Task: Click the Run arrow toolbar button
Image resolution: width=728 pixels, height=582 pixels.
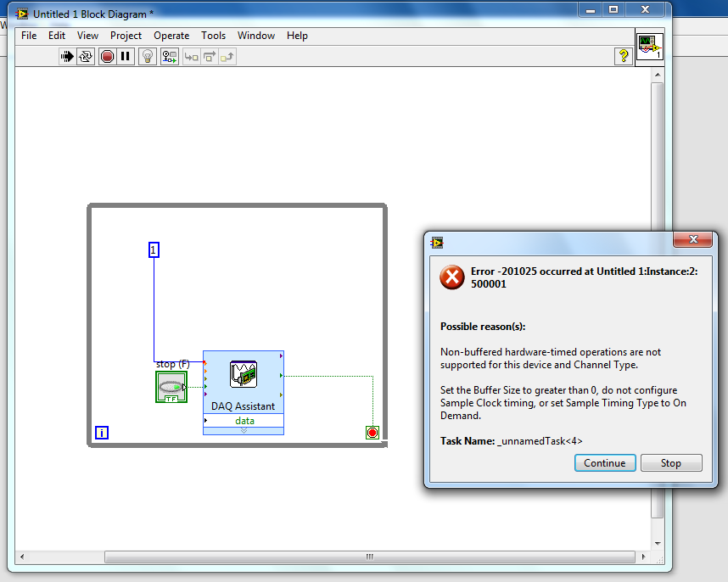Action: [67, 57]
